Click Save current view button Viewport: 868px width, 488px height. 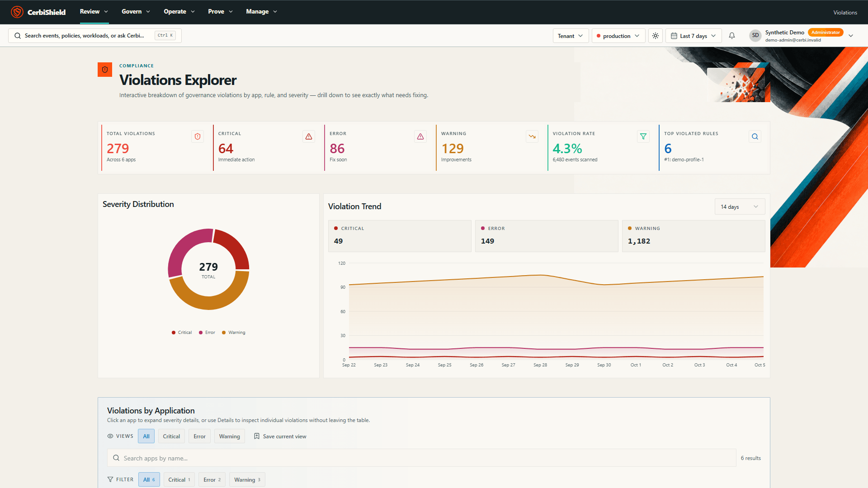pyautogui.click(x=280, y=436)
